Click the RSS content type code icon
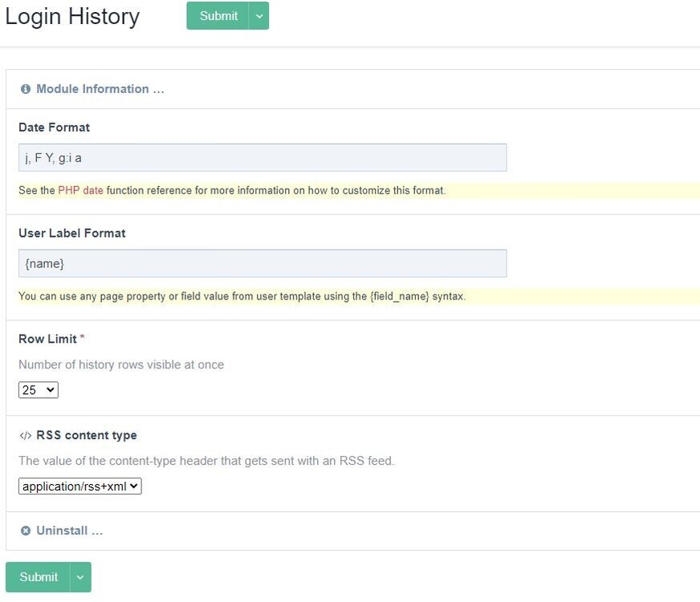 [25, 436]
